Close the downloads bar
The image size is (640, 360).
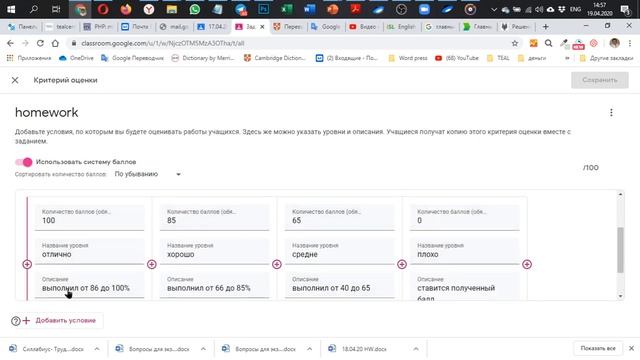631,349
